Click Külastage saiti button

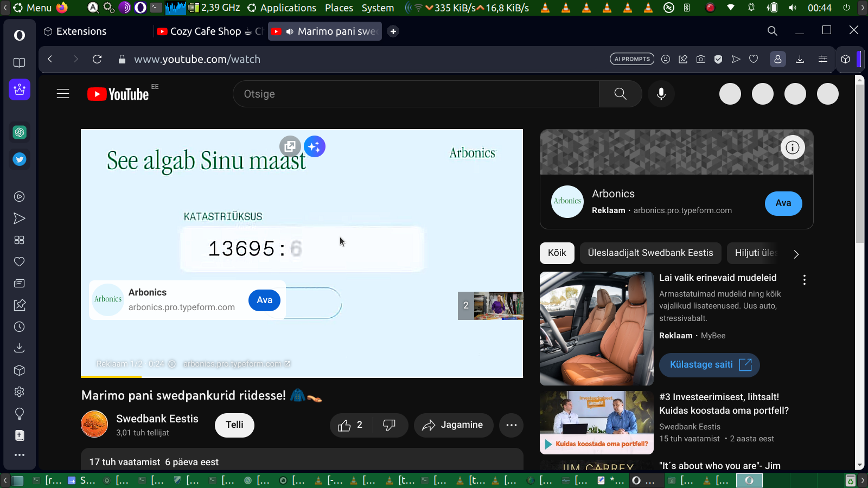[x=710, y=365]
